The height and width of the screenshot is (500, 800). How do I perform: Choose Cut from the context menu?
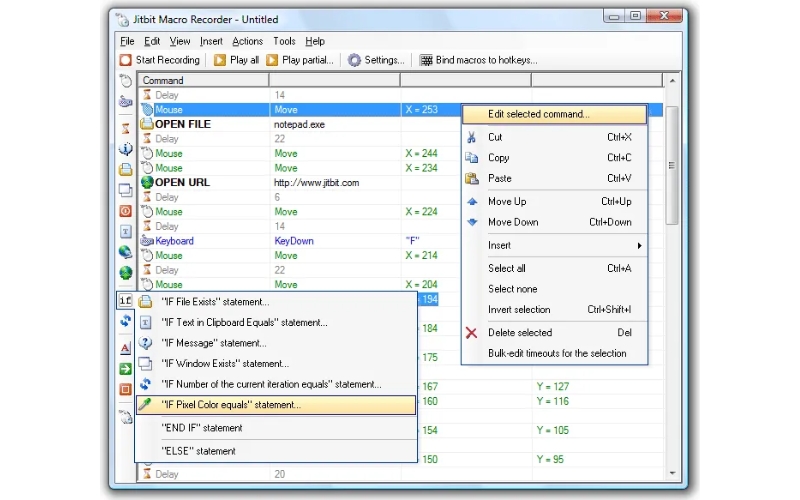tap(555, 137)
